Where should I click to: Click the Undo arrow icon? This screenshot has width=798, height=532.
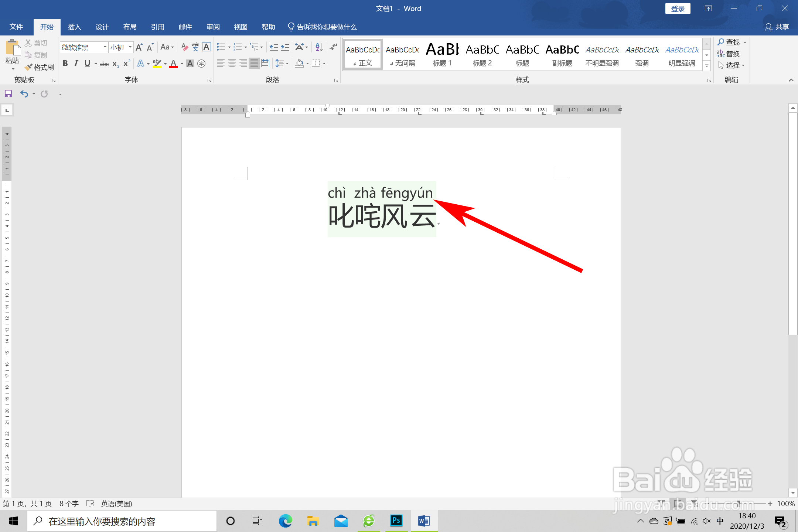24,94
